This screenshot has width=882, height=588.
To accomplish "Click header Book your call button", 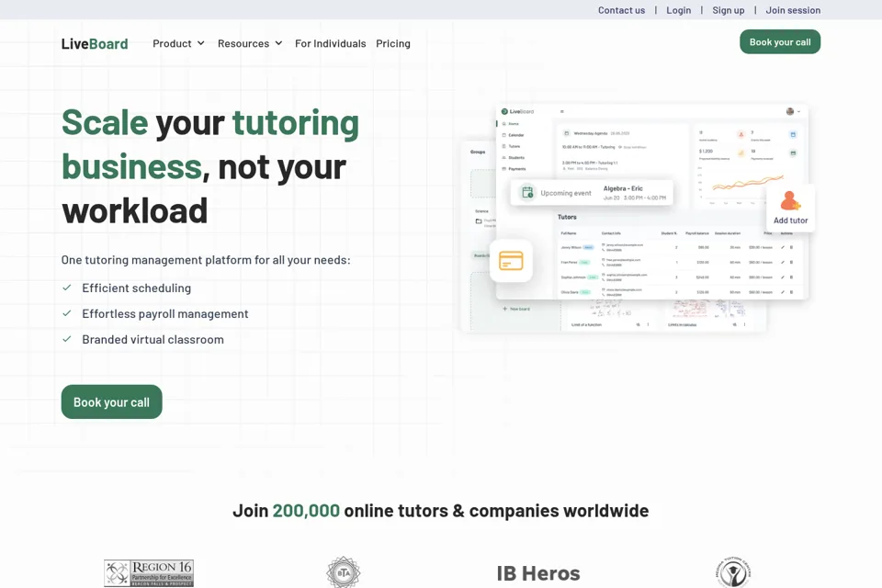I will (x=780, y=42).
